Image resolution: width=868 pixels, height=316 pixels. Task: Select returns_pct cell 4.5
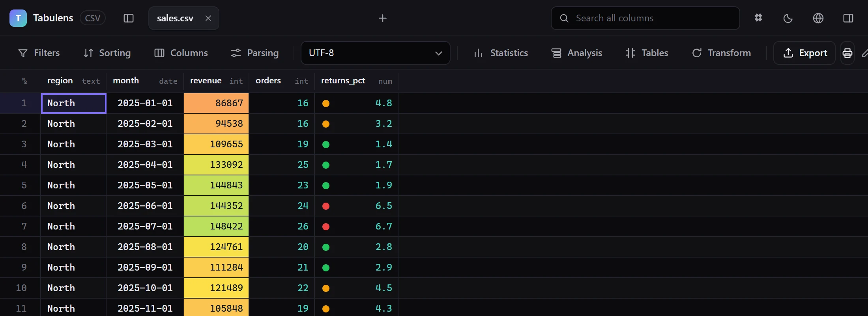(x=356, y=288)
